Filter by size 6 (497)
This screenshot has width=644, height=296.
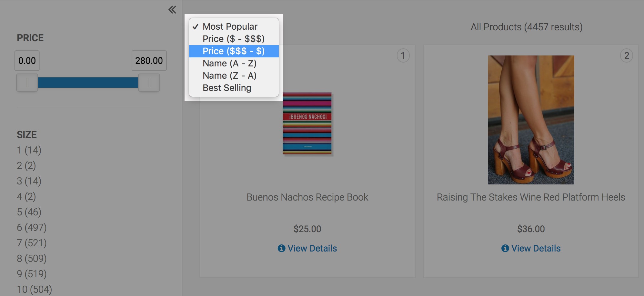coord(32,228)
